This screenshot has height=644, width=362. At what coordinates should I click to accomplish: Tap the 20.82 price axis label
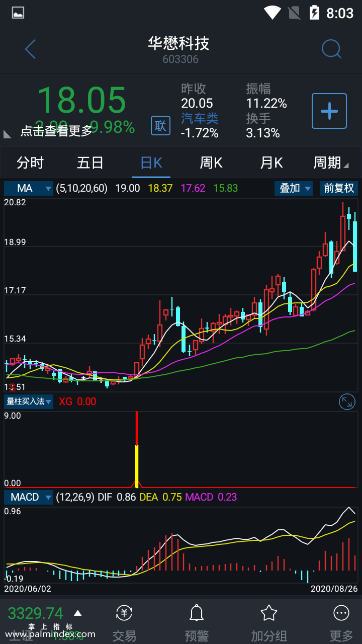point(15,202)
